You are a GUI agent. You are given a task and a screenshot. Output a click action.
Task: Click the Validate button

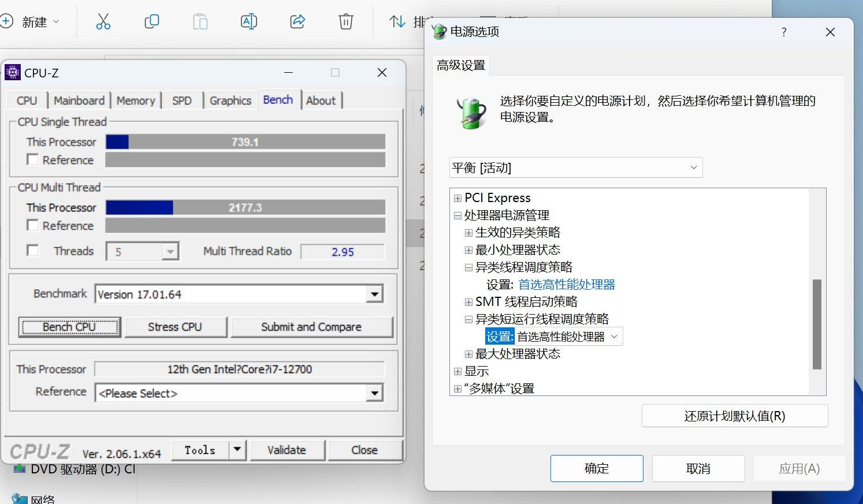(287, 450)
